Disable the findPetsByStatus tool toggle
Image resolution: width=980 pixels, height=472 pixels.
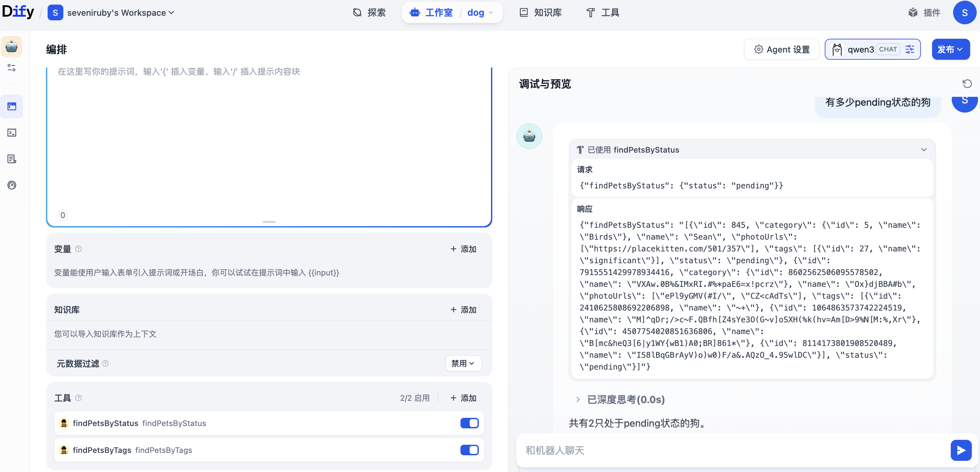click(469, 423)
